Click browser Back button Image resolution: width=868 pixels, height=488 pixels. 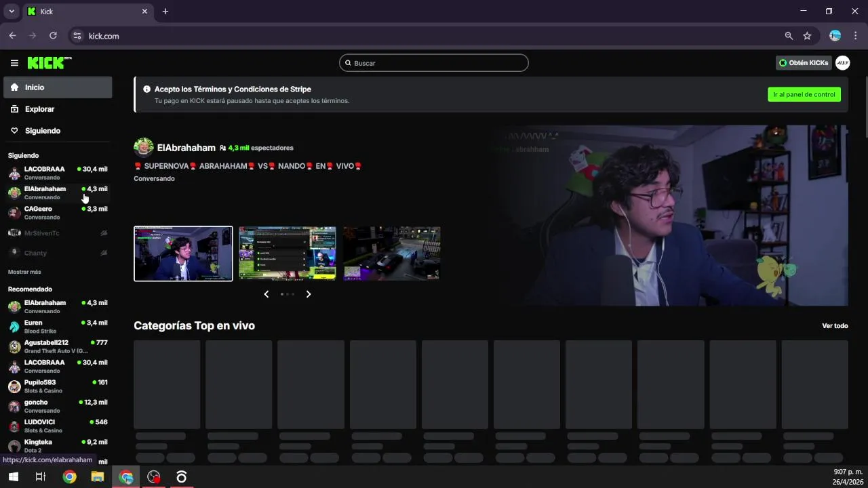[12, 36]
